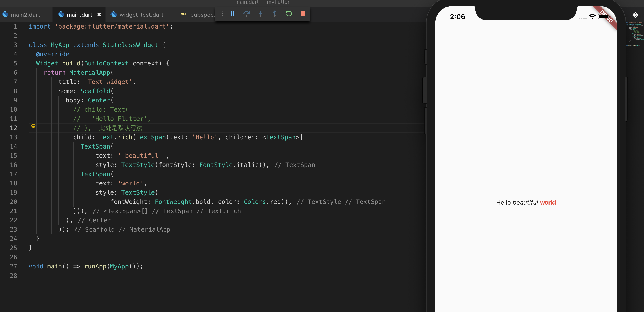Stop debugging with the red square
Image resolution: width=644 pixels, height=312 pixels.
click(x=302, y=14)
